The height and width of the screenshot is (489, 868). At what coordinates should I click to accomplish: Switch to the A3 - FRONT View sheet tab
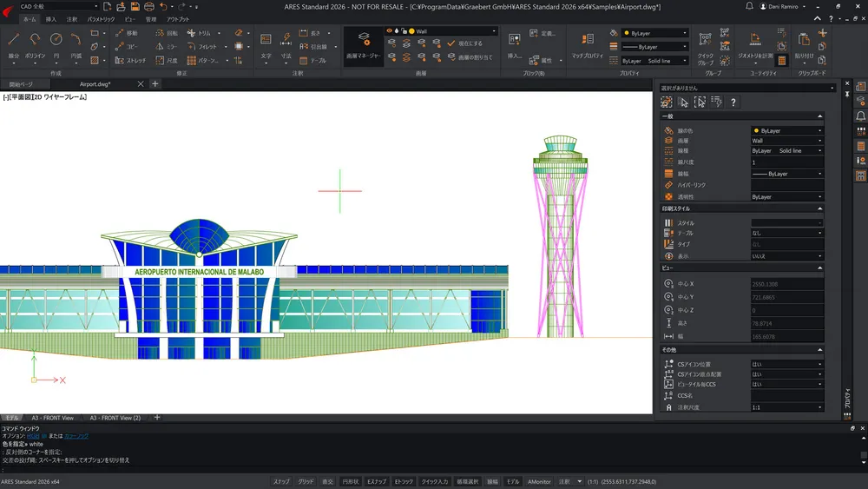(x=53, y=418)
